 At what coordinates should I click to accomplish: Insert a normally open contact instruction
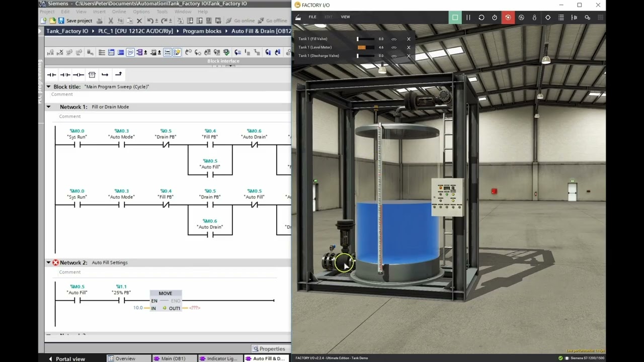[52, 74]
